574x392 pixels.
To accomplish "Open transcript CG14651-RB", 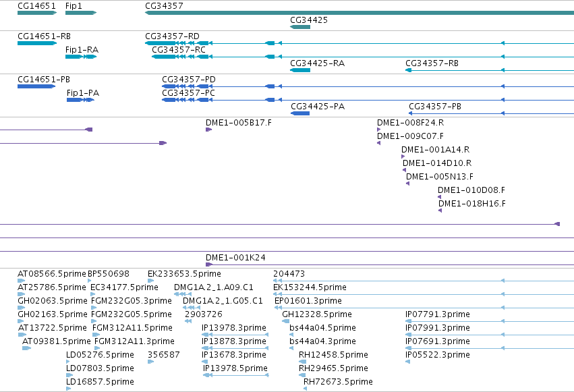I will tap(37, 43).
